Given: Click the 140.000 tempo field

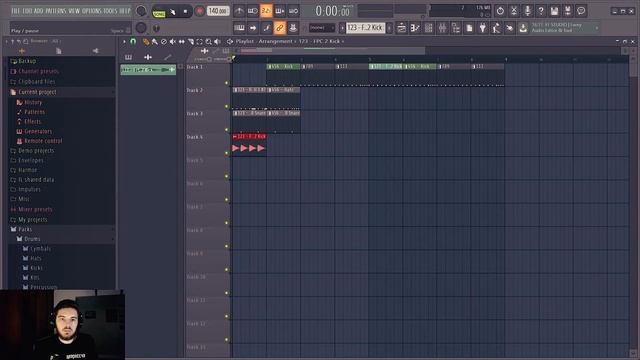Looking at the screenshot, I should coord(218,11).
